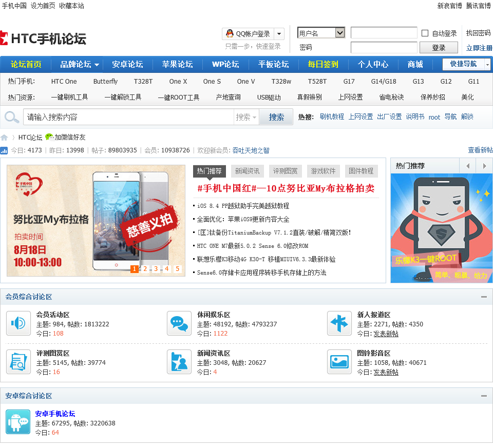The height and width of the screenshot is (448, 493).
Task: Click the 找回密码 link
Action: pos(478,33)
